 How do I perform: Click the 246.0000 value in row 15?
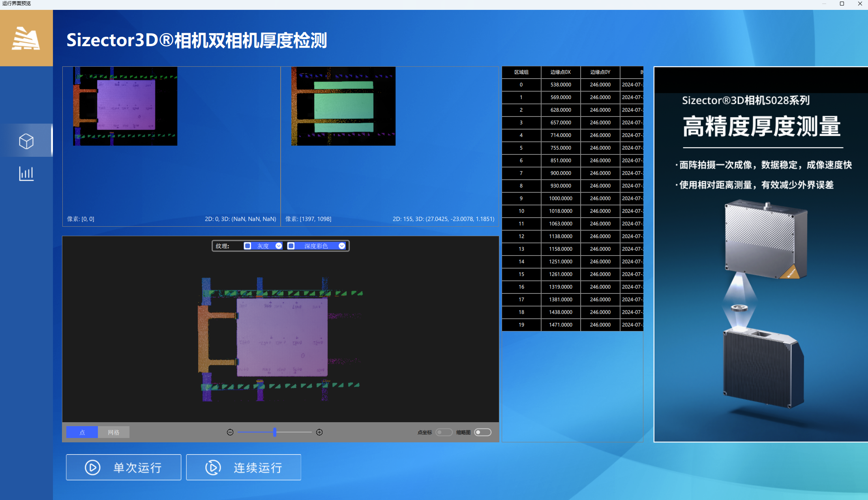pyautogui.click(x=600, y=274)
